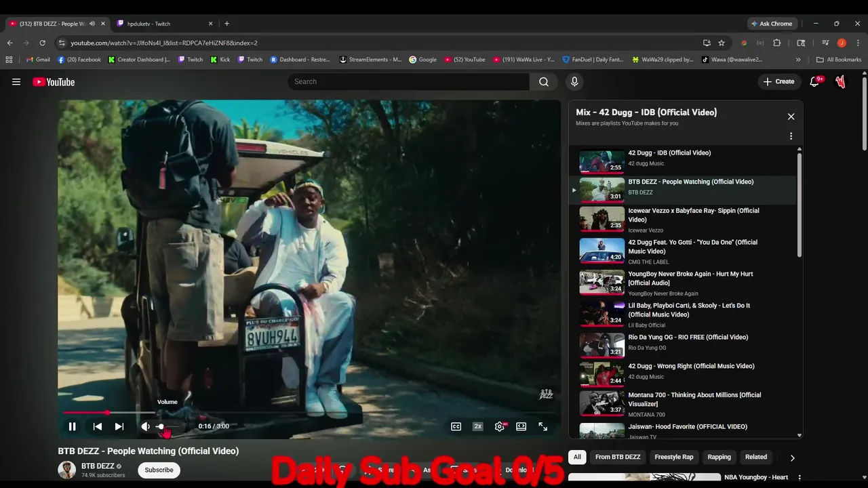Click the browser address bar URL
Screen dimensions: 868x488
click(164, 43)
